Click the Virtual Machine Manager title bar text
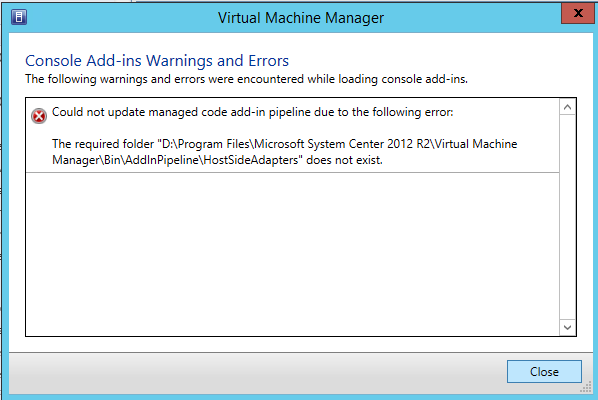 coord(301,18)
